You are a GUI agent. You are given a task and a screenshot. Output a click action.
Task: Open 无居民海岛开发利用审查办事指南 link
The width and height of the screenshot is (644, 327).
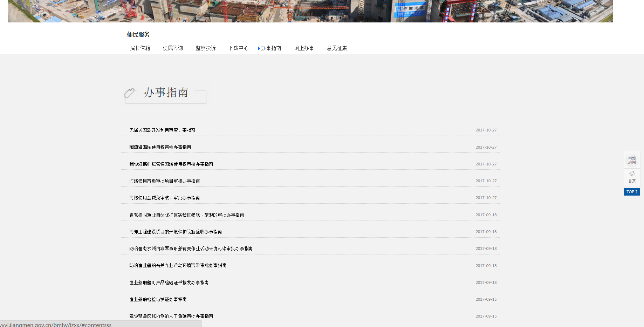tap(162, 130)
